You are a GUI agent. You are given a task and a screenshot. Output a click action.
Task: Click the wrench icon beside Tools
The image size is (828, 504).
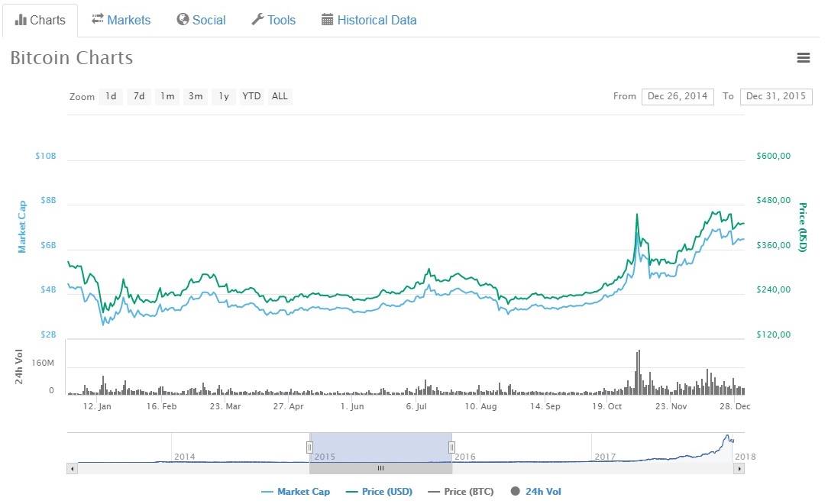click(x=257, y=20)
